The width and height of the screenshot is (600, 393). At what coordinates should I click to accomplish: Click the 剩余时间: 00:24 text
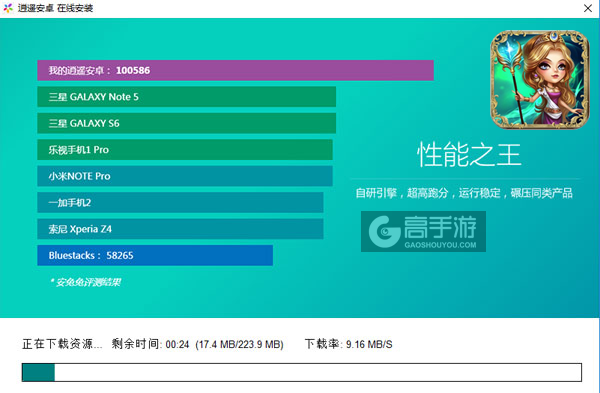point(150,344)
